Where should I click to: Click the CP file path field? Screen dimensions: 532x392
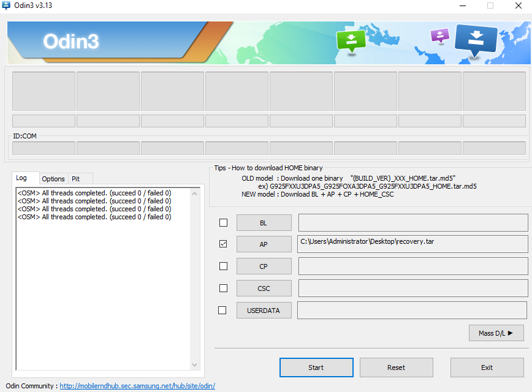click(413, 266)
